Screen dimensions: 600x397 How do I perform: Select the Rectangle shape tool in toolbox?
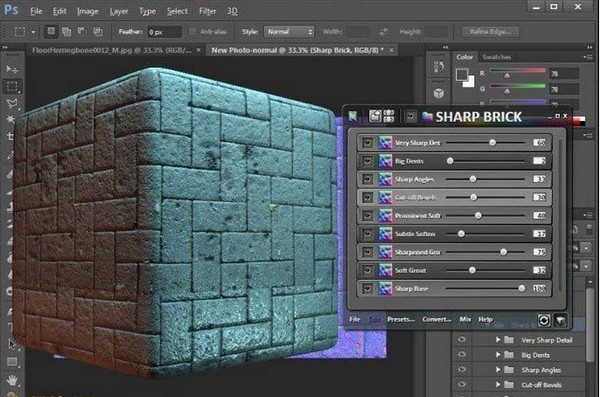pyautogui.click(x=12, y=362)
